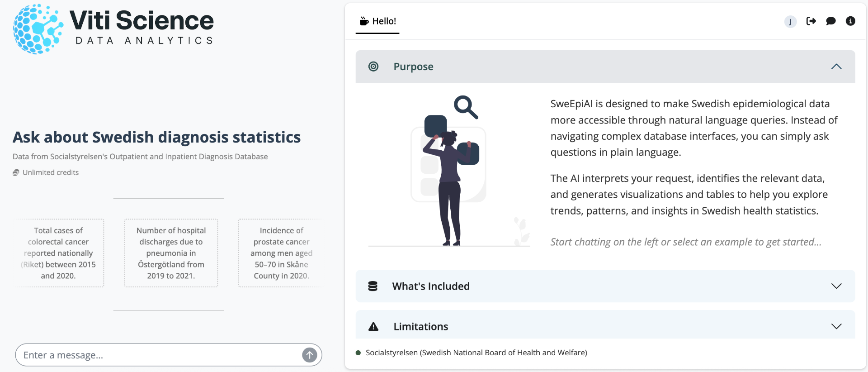Screen dimensions: 868x372
Task: Select the pneumonia Östergötland example query
Action: tap(171, 253)
